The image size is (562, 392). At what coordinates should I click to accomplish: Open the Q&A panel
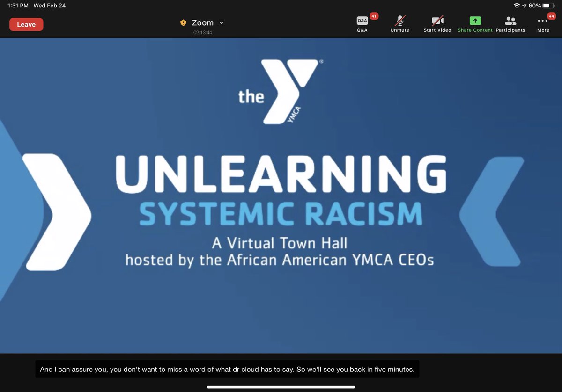362,24
